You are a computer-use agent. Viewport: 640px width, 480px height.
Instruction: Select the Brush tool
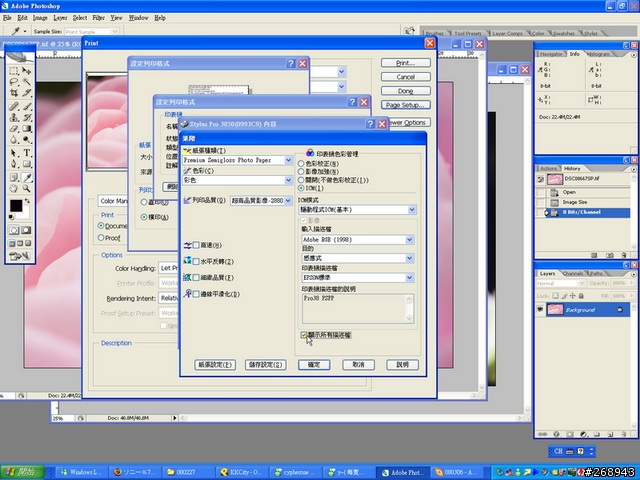(x=26, y=107)
